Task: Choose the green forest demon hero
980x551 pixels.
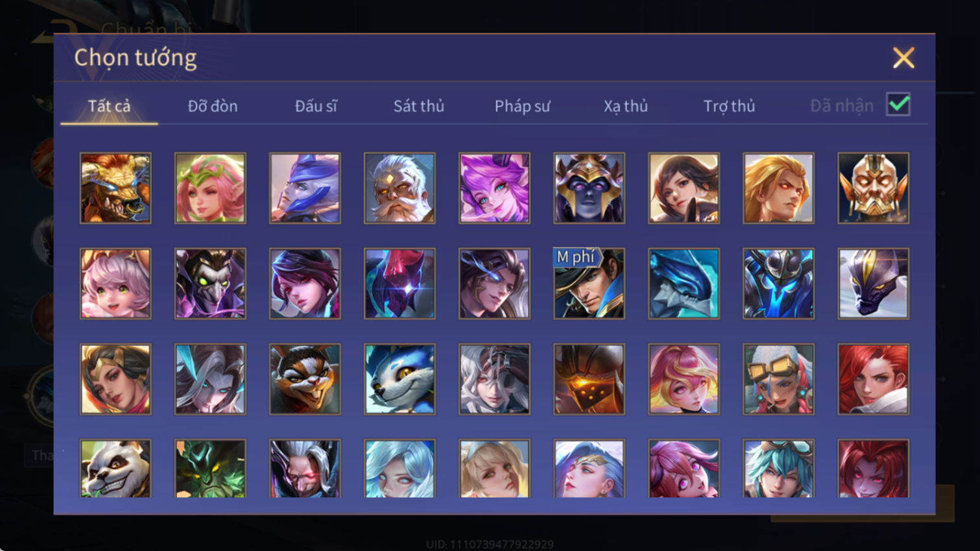Action: coord(210,469)
